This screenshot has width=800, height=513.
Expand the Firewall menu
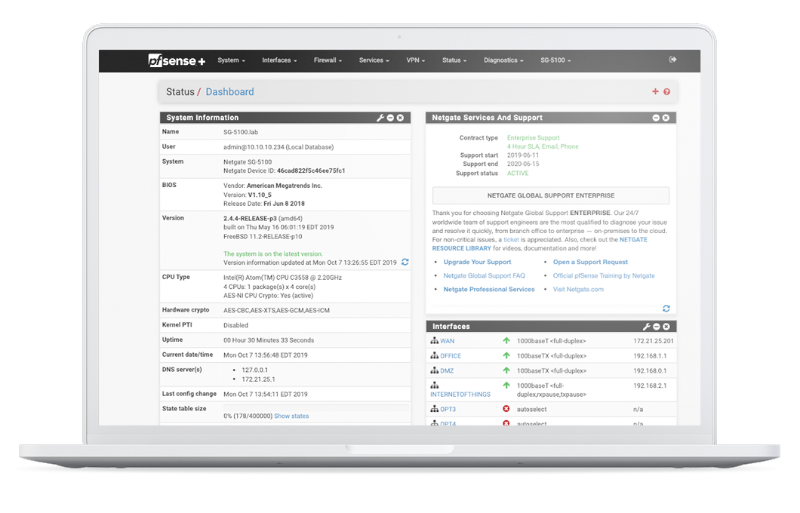(x=328, y=60)
